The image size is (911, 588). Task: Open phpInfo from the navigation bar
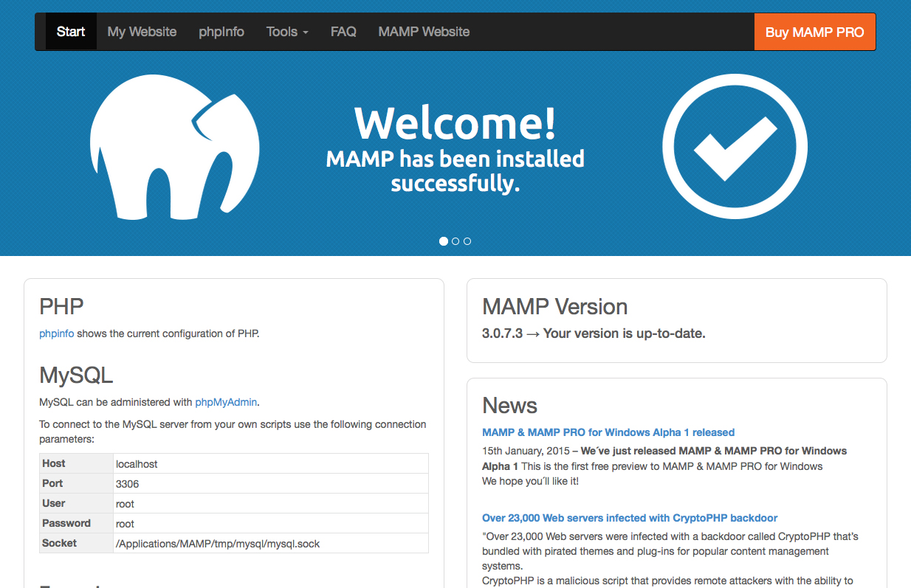click(221, 32)
